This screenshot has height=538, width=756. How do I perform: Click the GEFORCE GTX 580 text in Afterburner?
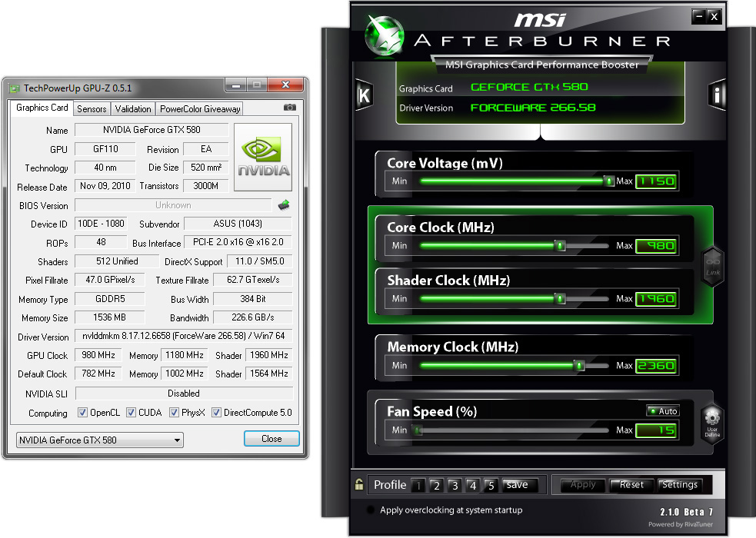529,87
